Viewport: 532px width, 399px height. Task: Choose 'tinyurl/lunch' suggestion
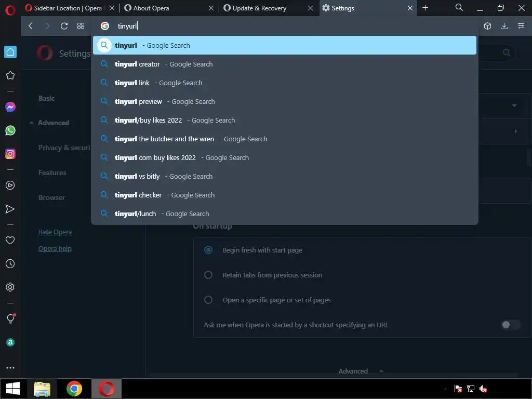point(285,214)
